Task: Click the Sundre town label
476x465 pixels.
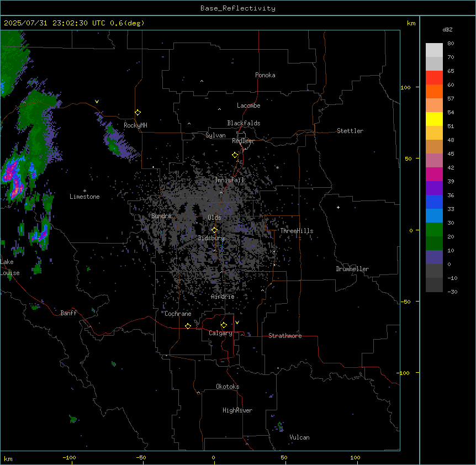Action: [x=161, y=216]
